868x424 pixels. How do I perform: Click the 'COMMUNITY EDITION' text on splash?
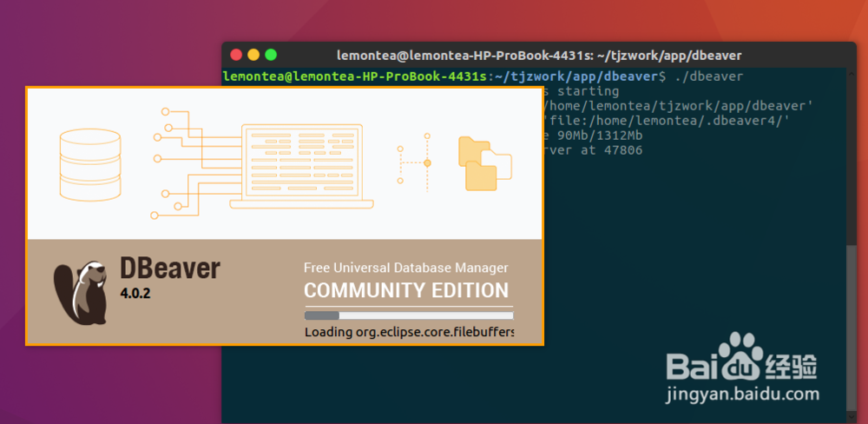coord(406,290)
